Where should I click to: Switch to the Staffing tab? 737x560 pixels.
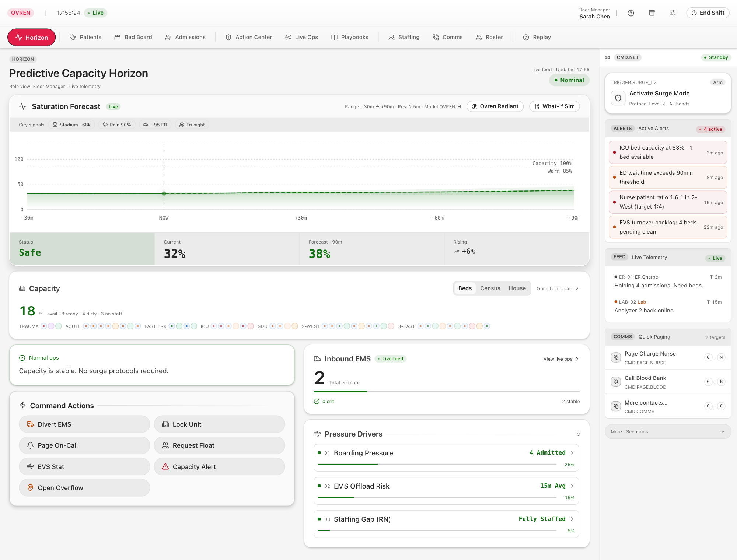(404, 37)
